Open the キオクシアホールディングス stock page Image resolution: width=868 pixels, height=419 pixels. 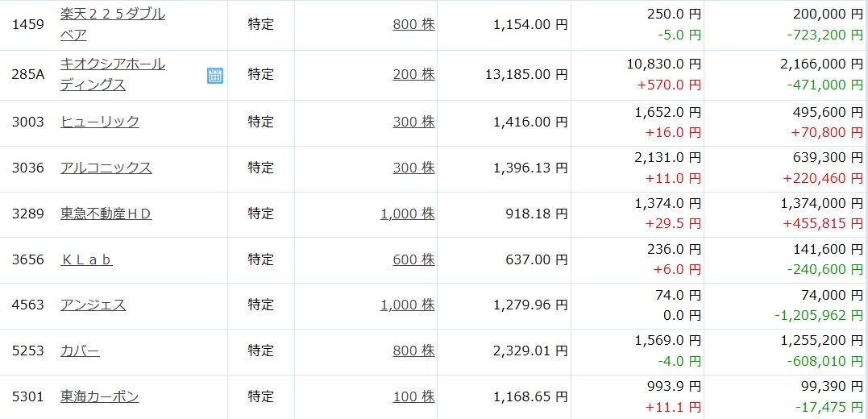[x=113, y=64]
